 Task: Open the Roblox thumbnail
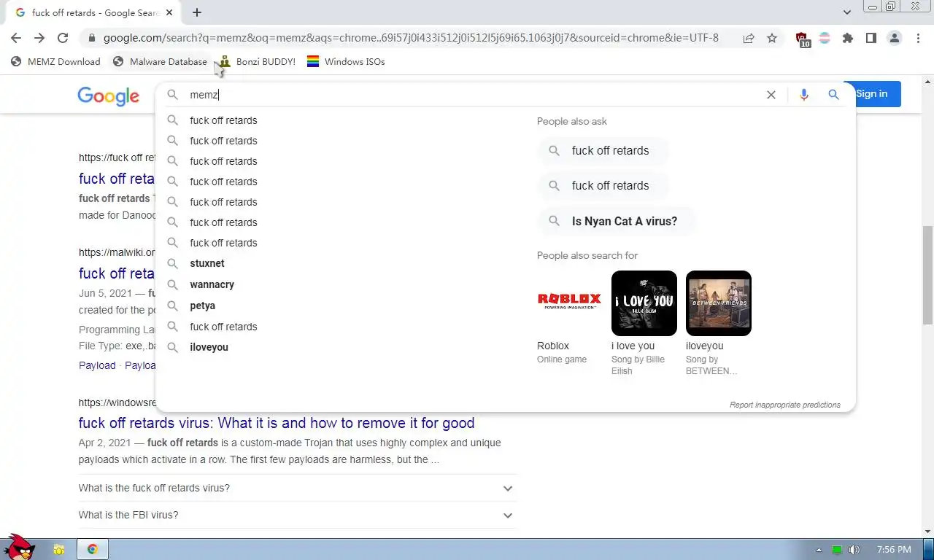(569, 303)
